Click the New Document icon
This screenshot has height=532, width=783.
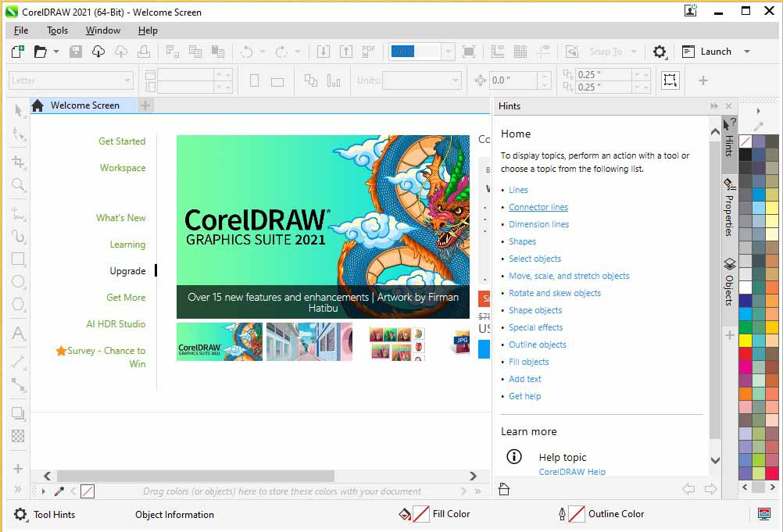[17, 52]
